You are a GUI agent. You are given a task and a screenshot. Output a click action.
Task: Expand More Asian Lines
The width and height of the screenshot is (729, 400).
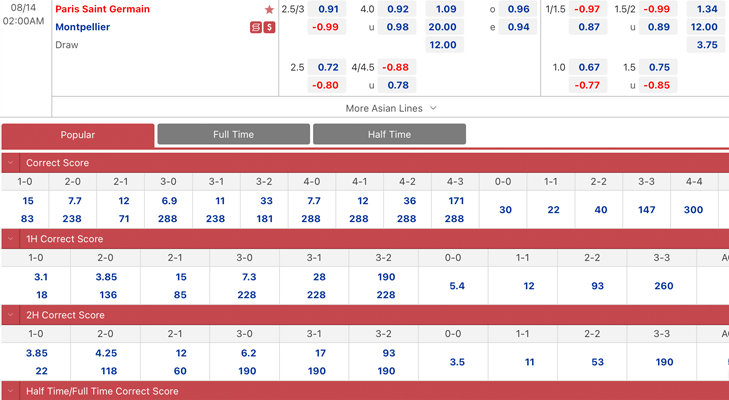pyautogui.click(x=391, y=108)
